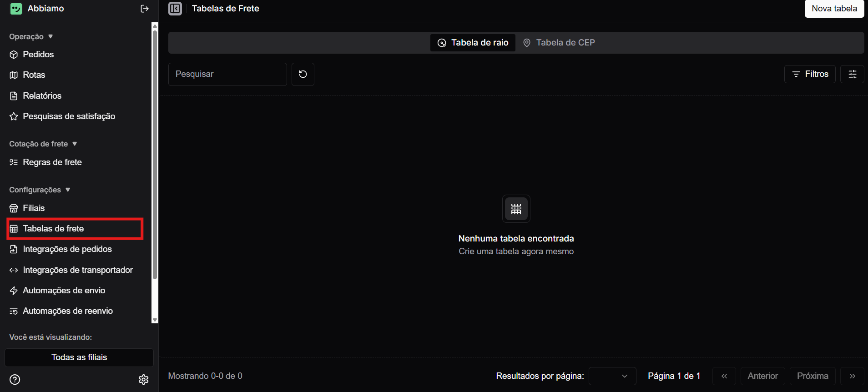
Task: Focus the Pesquisar search field
Action: click(x=227, y=74)
